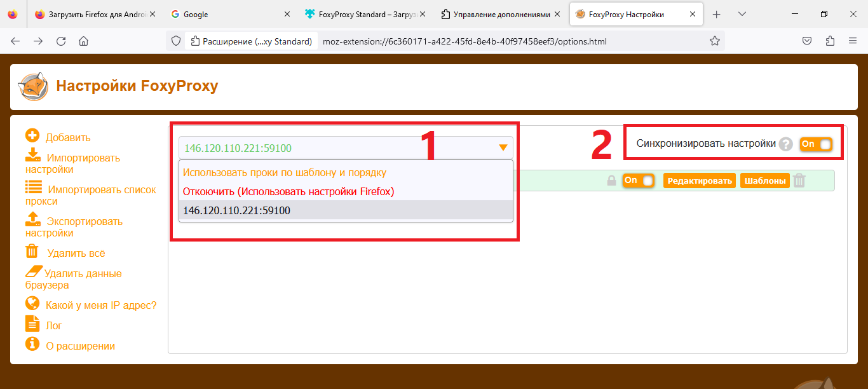Image resolution: width=868 pixels, height=389 pixels.
Task: Close the FoxyProxy Настройки tab
Action: 693,14
